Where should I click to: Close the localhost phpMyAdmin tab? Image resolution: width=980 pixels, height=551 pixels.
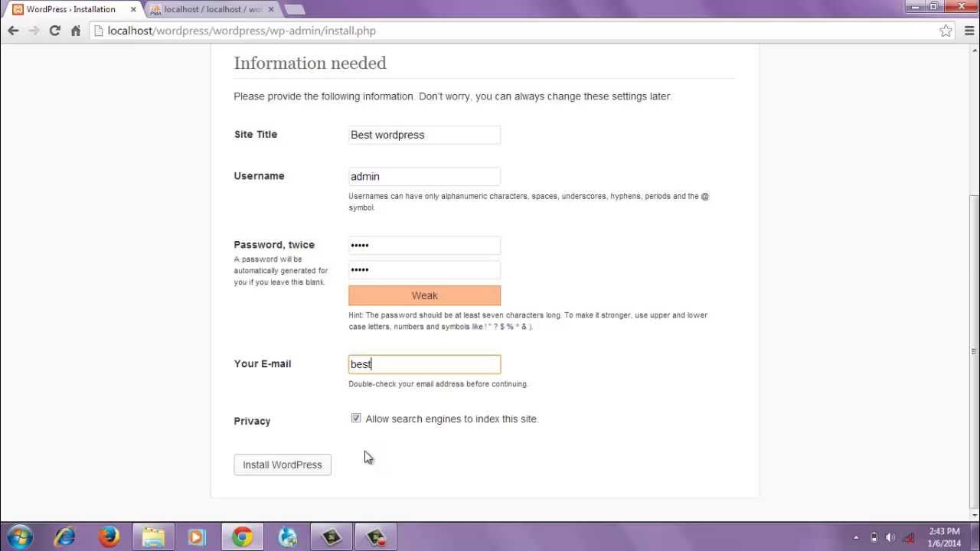click(x=270, y=9)
